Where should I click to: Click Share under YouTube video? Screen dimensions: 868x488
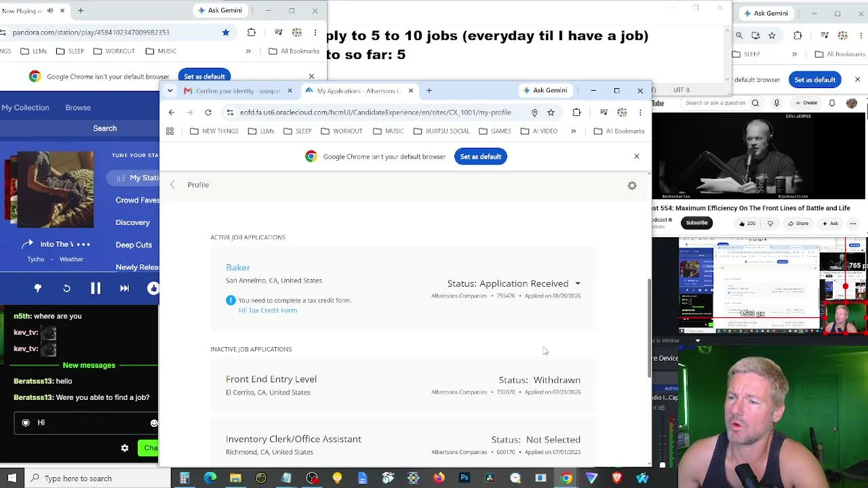[797, 223]
